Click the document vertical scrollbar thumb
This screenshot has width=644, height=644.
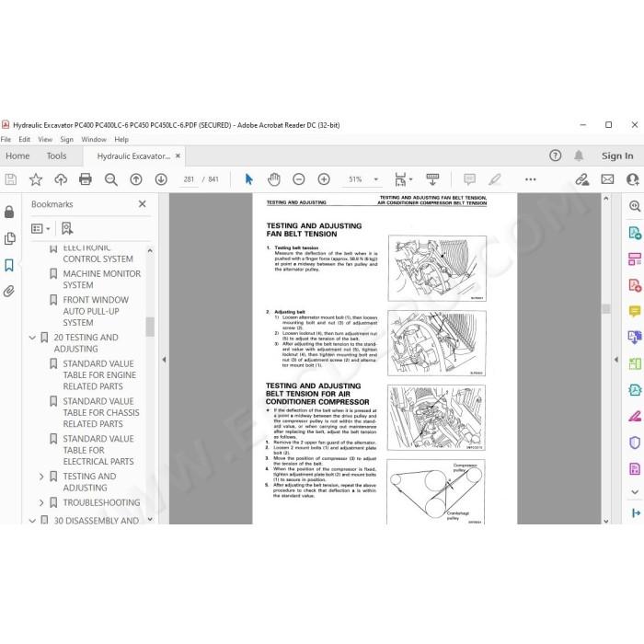click(x=605, y=309)
